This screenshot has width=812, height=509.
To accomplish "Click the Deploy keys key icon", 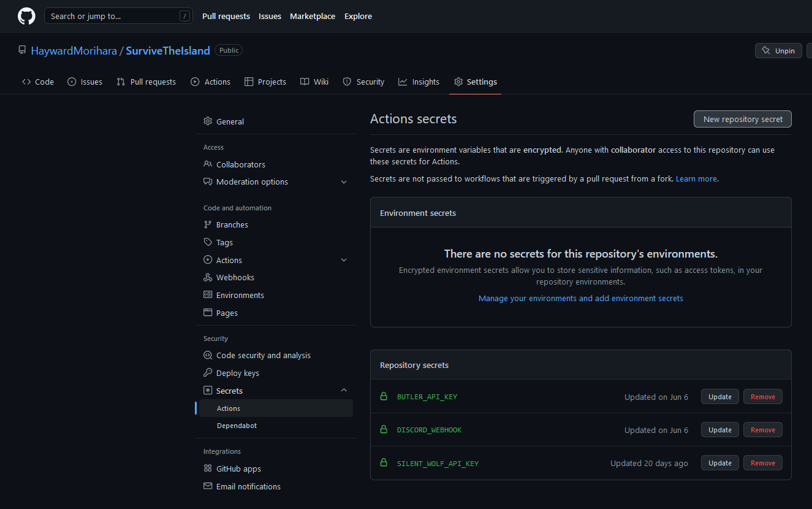I will tap(208, 373).
